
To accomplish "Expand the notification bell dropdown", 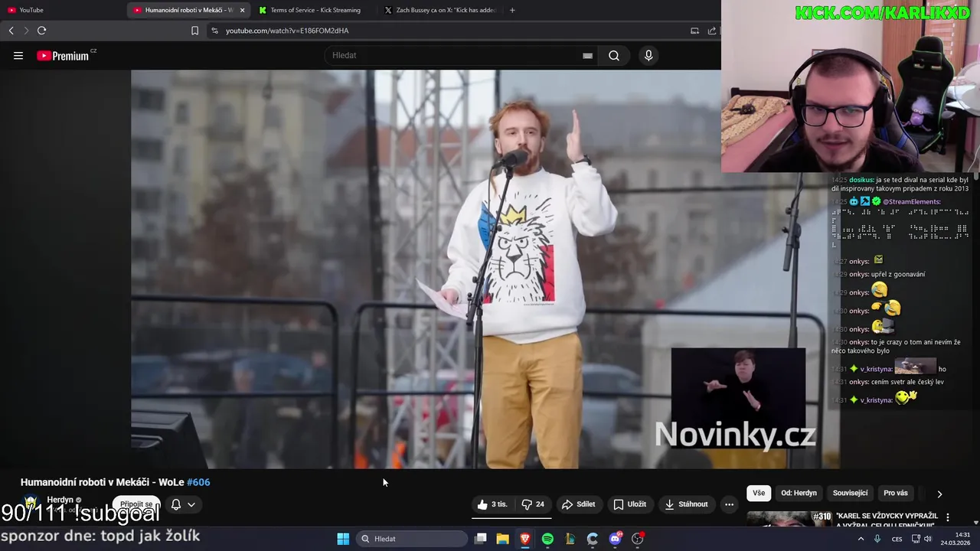I will tap(183, 504).
